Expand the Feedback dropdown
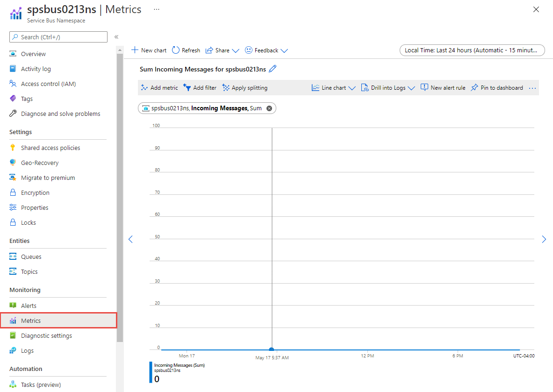 click(x=284, y=51)
